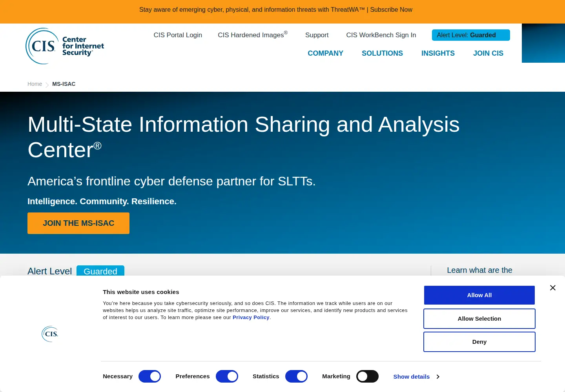Viewport: 565px width, 392px height.
Task: Open the COMPANY menu
Action: 325,53
